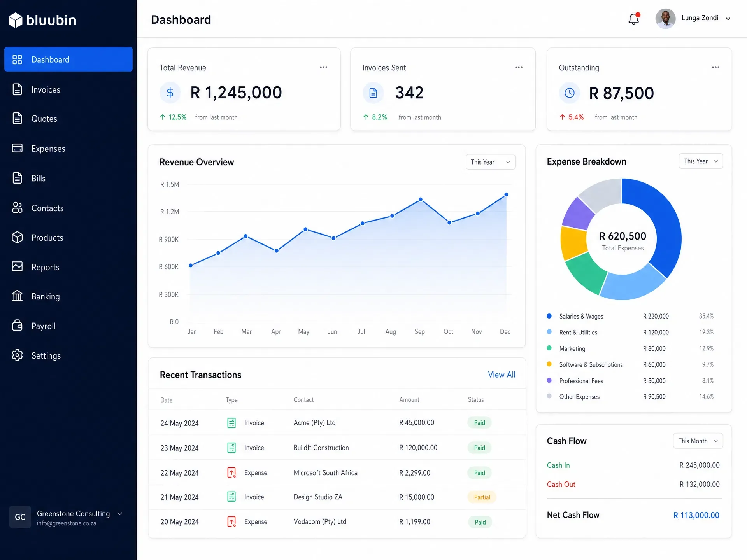747x560 pixels.
Task: Open Reports from the sidebar
Action: click(x=68, y=267)
